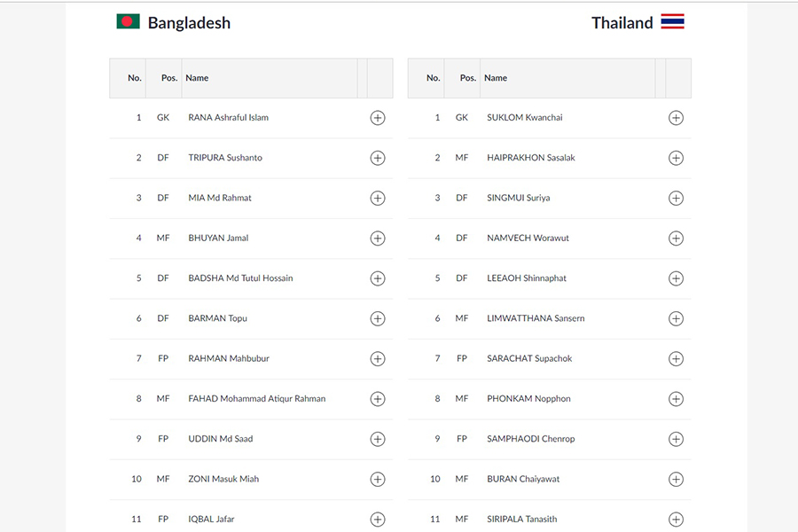Open plus icon beside RAHMAN Mahbubur
Screen dimensions: 798x532
pos(377,359)
